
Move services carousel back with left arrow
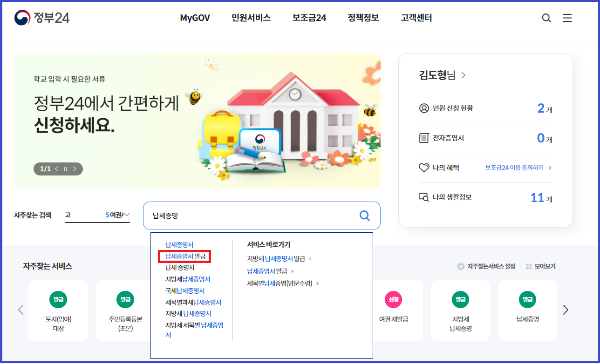[x=20, y=310]
